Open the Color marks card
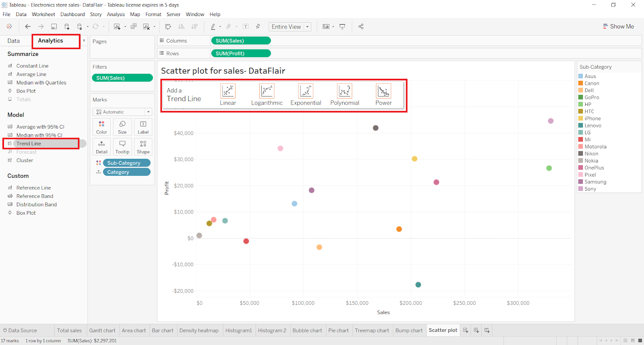Screen dimensions: 644x345 tap(101, 127)
